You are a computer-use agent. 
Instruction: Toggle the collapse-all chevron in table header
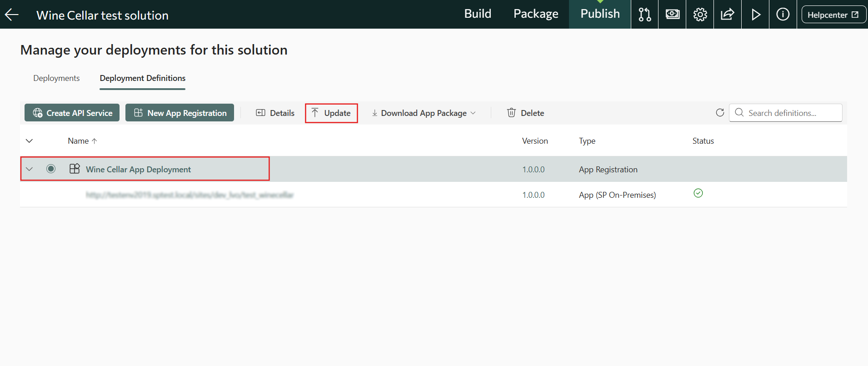[30, 141]
